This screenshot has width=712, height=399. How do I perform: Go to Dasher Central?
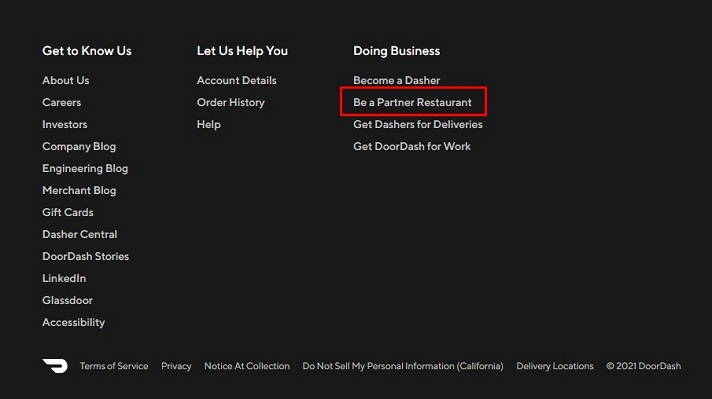click(79, 234)
